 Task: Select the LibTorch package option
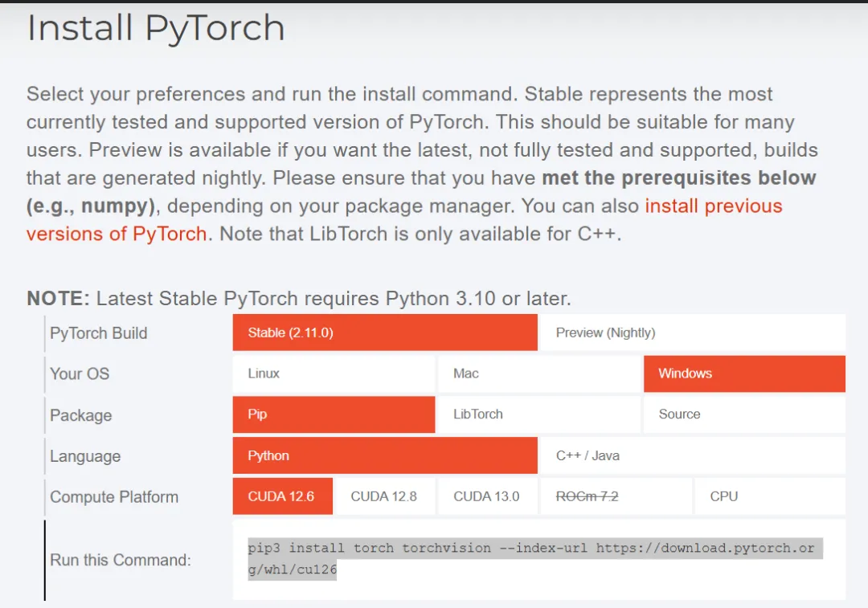[539, 414]
